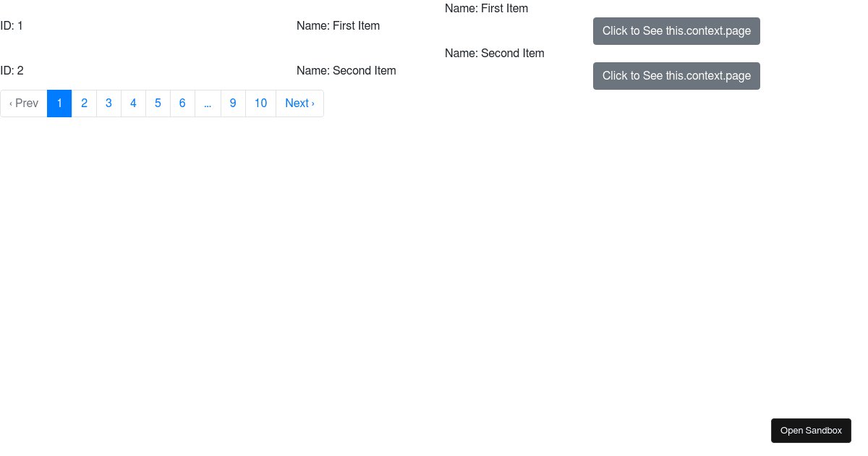The width and height of the screenshot is (868, 456).
Task: Click the 'ID: 2' label
Action: click(x=12, y=70)
